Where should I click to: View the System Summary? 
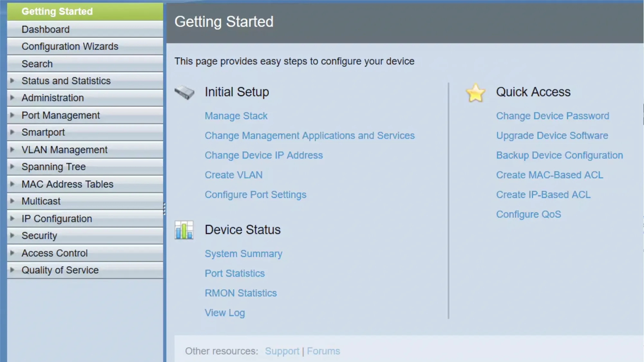(x=243, y=253)
